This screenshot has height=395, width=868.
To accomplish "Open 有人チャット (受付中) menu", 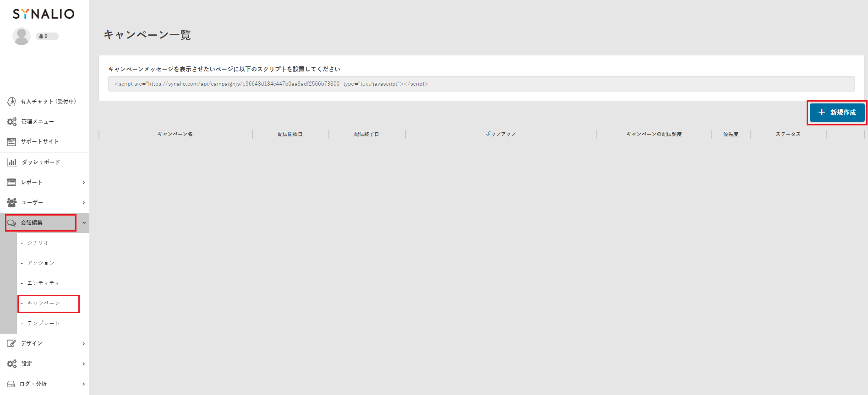I will coord(48,102).
